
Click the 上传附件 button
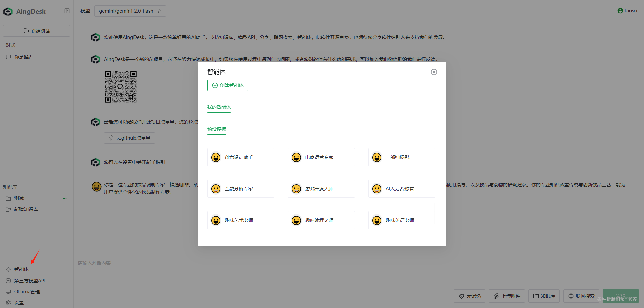pyautogui.click(x=507, y=296)
